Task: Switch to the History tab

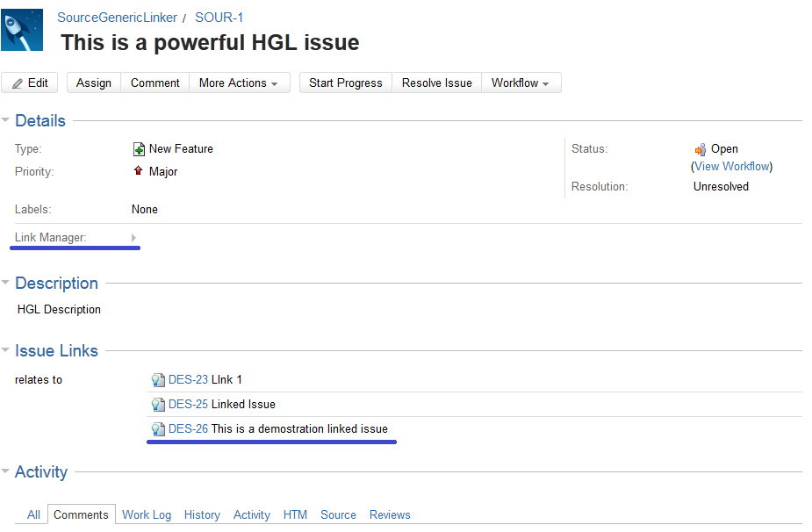Action: pyautogui.click(x=202, y=514)
